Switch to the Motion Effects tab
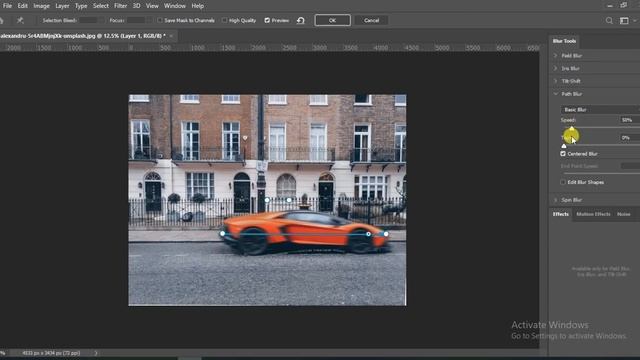 coord(593,214)
